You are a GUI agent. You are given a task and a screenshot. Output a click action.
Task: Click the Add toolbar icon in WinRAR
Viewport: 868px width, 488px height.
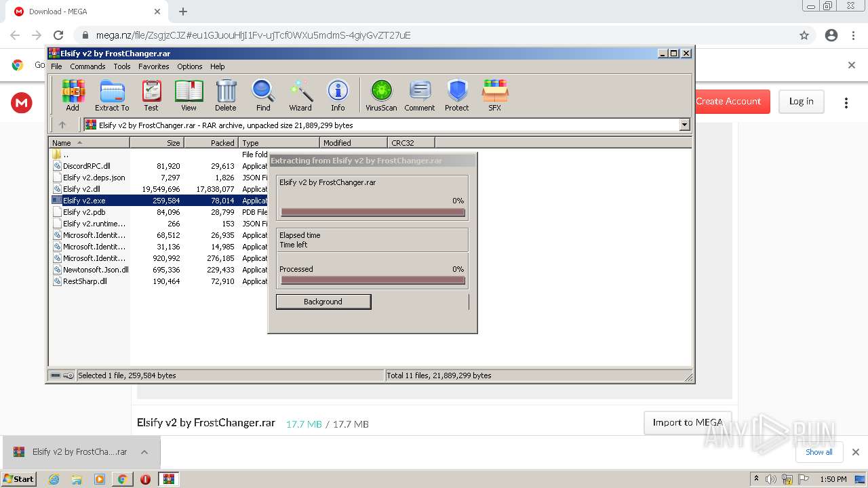pyautogui.click(x=73, y=95)
